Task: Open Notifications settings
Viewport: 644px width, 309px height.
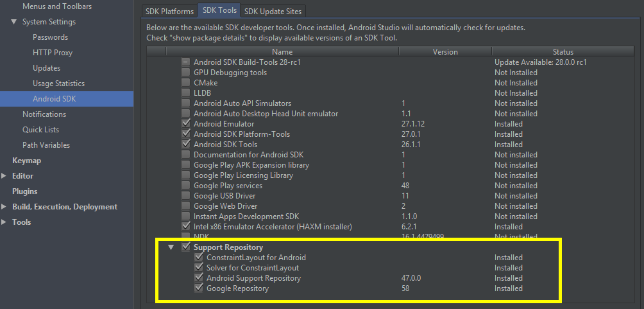Action: [44, 114]
